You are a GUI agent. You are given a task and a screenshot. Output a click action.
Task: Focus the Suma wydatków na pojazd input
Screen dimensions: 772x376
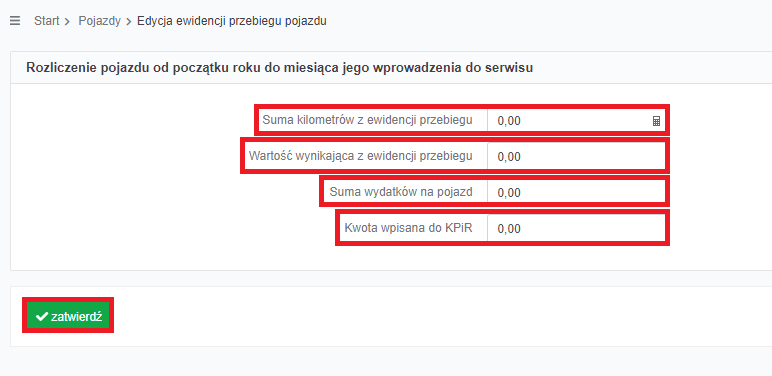point(576,192)
